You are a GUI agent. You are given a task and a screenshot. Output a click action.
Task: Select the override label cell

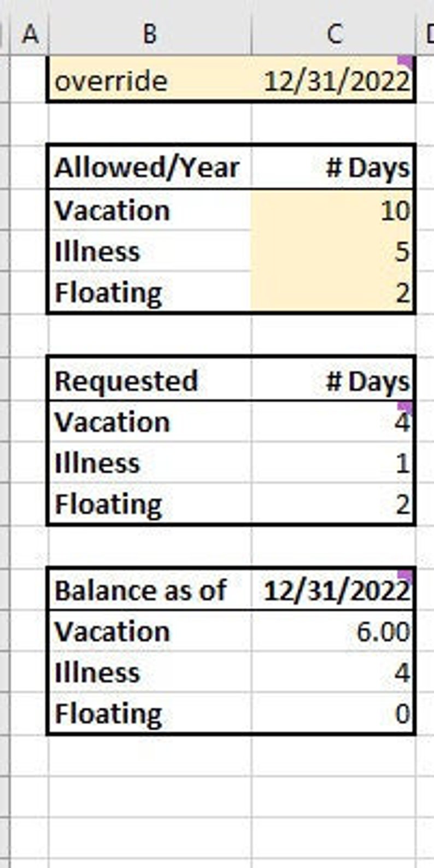pyautogui.click(x=150, y=80)
